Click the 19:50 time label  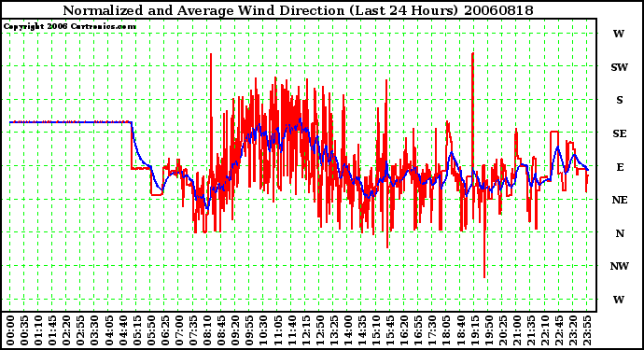pos(488,330)
